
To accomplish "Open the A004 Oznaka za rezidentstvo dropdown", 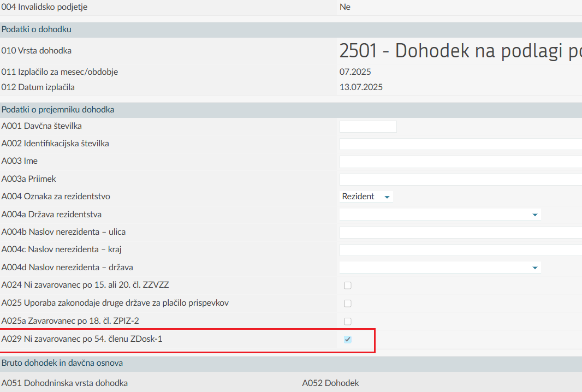I will point(366,197).
